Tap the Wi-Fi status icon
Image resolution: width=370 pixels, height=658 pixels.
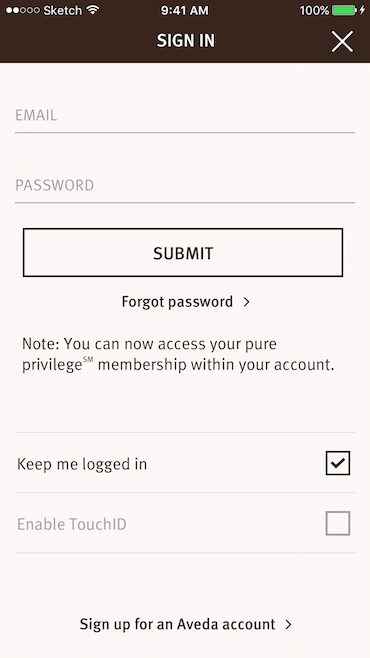click(x=92, y=10)
